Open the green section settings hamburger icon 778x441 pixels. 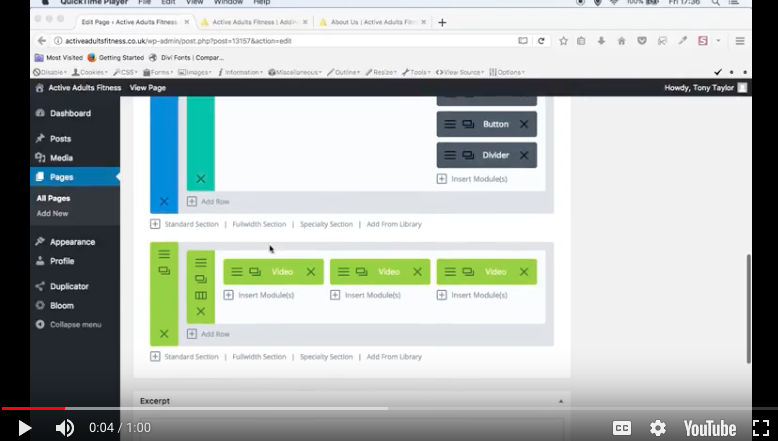[164, 254]
